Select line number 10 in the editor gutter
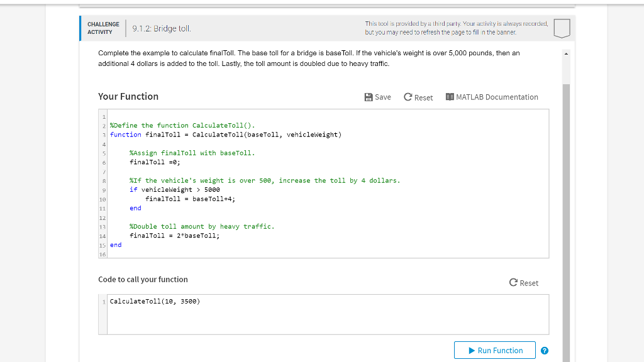 [x=102, y=199]
